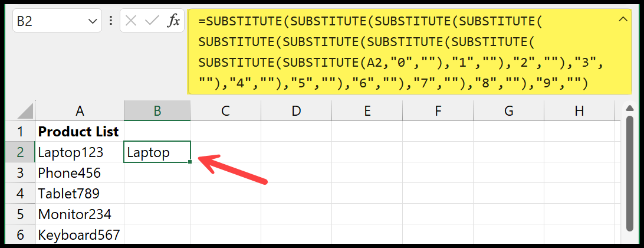Click the scroll up arrow

[629, 108]
